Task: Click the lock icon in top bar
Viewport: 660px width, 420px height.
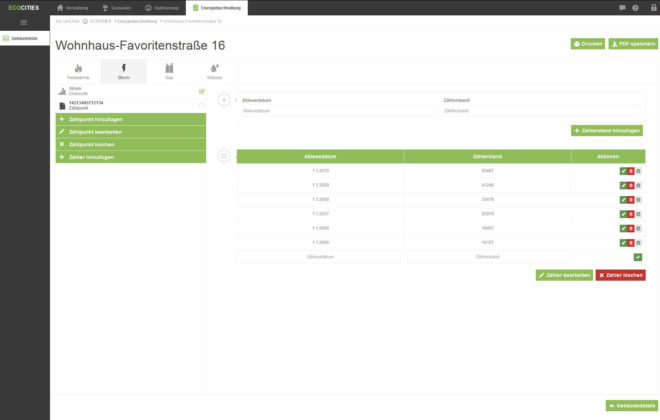Action: (654, 8)
